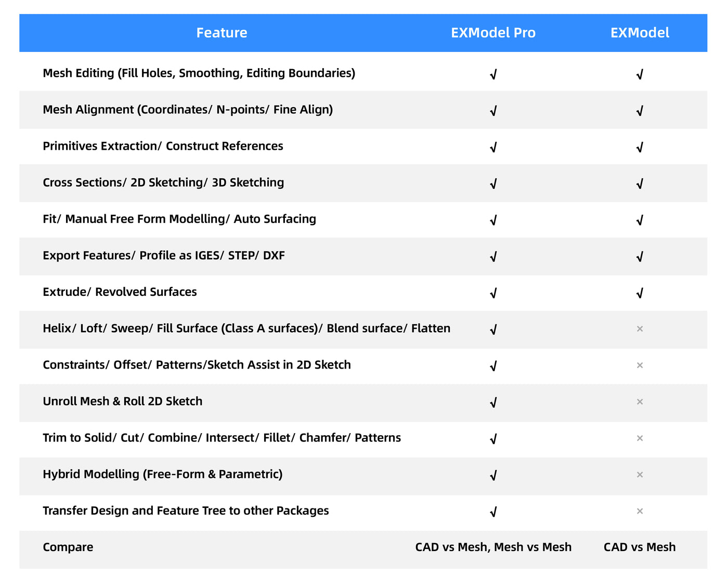Viewport: 728px width, 588px height.
Task: Select the Compare row label
Action: click(x=68, y=547)
